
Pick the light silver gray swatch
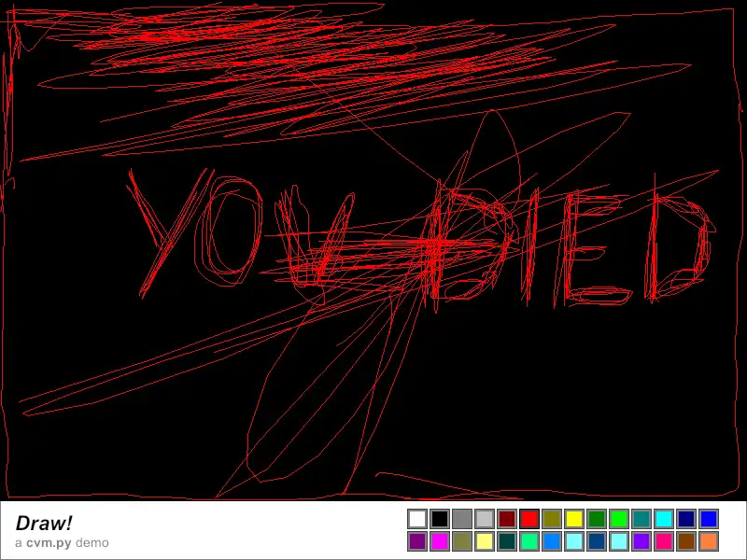[485, 519]
